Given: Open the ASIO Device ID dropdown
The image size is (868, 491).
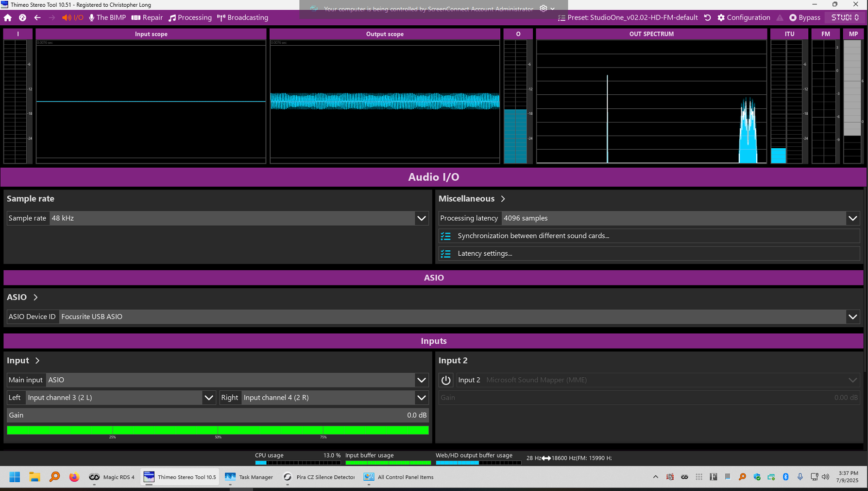Looking at the screenshot, I should [852, 316].
